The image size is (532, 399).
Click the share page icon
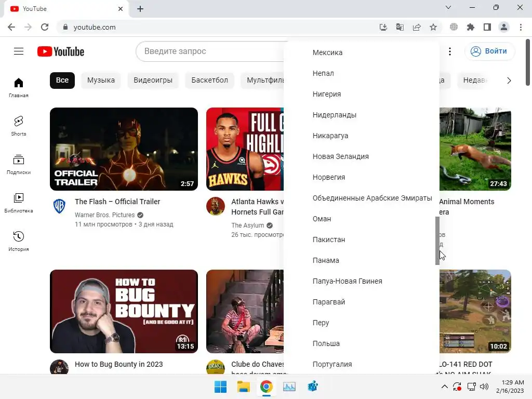(x=417, y=27)
